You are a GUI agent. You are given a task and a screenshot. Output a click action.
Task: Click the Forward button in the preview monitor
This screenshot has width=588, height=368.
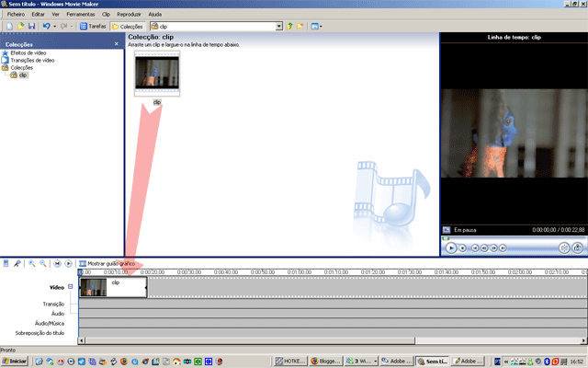coord(503,247)
